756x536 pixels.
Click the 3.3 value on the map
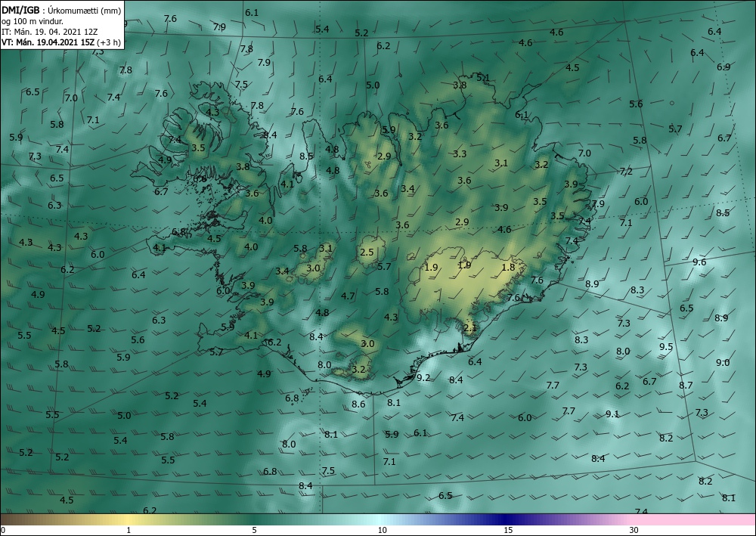pyautogui.click(x=460, y=153)
